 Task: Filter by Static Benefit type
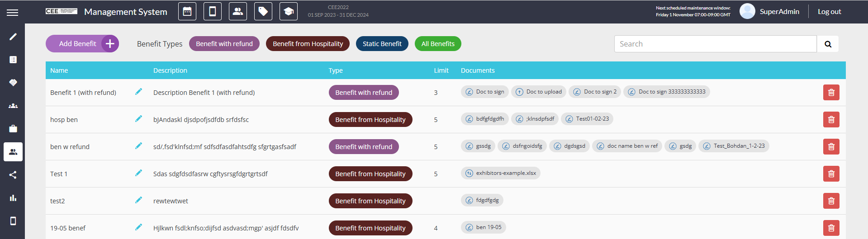pyautogui.click(x=382, y=44)
